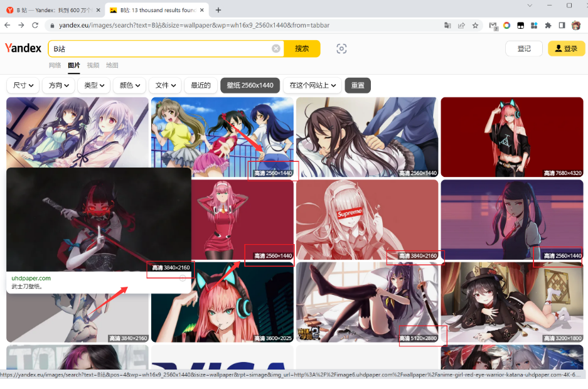This screenshot has width=588, height=389.
Task: Close the 'B站 — Yandex' tab
Action: [x=99, y=10]
